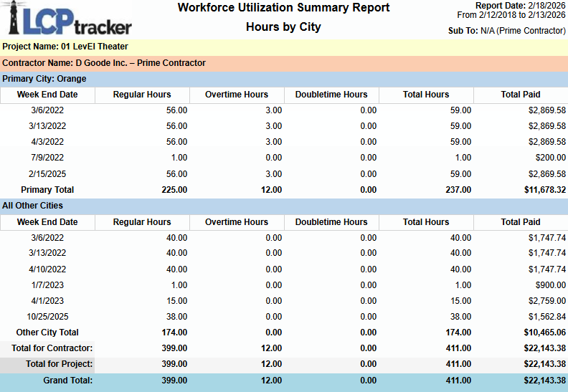Click Regular Hours header in Primary City table
This screenshot has height=392, width=568.
pyautogui.click(x=142, y=95)
